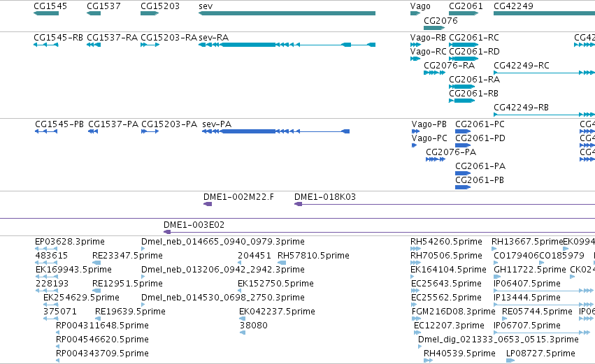Screen dimensions: 595x364
Task: Open EST label LP08727.5prime
Action: click(540, 354)
